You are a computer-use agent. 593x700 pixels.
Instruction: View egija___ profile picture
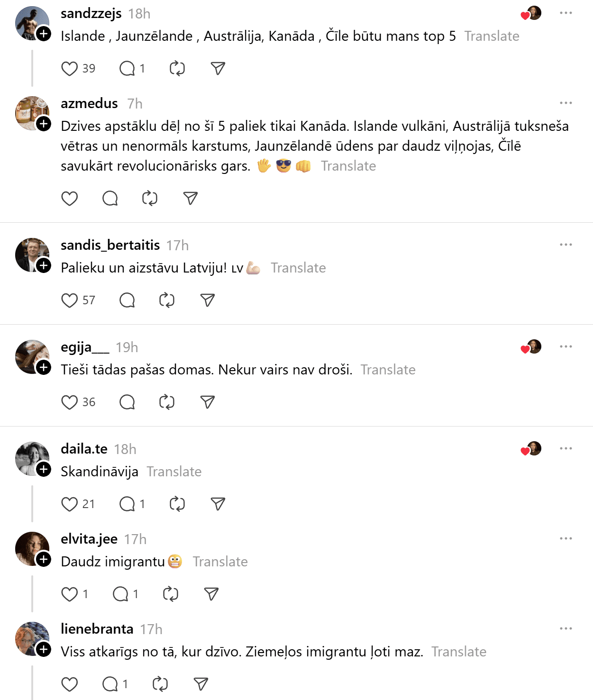31,356
